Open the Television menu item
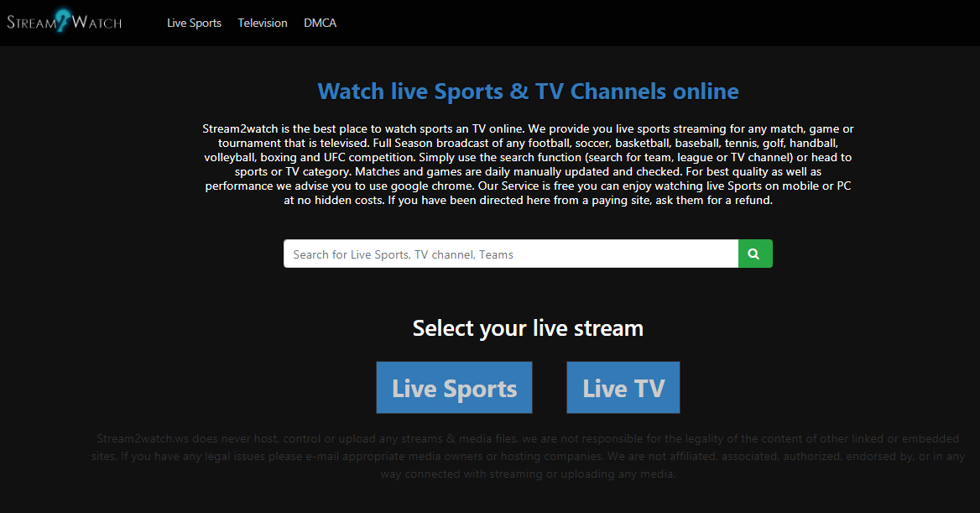 pos(262,23)
